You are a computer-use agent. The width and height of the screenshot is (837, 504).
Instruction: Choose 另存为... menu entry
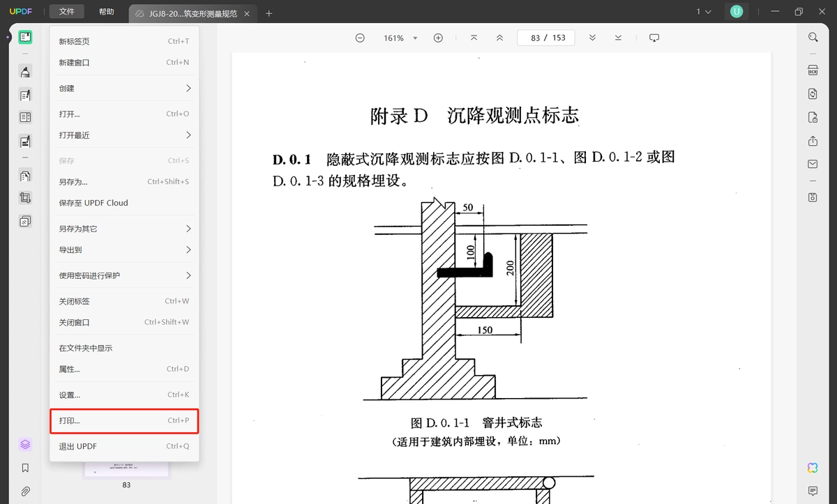[x=125, y=182]
